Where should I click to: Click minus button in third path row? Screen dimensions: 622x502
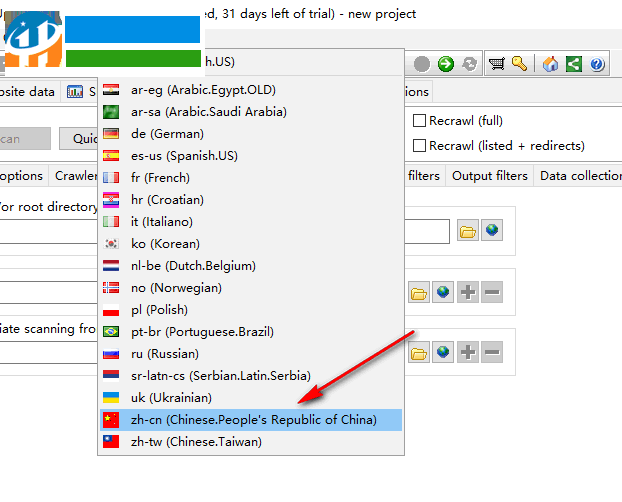click(x=492, y=352)
